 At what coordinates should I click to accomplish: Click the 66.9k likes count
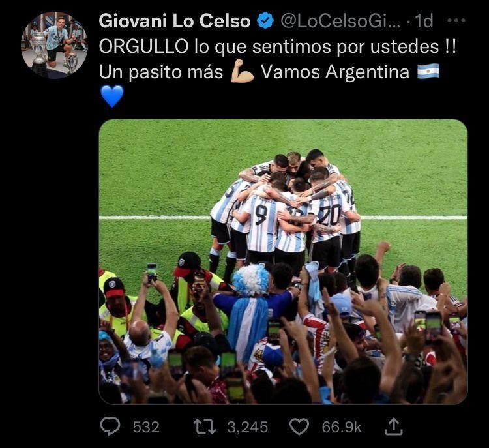(342, 427)
